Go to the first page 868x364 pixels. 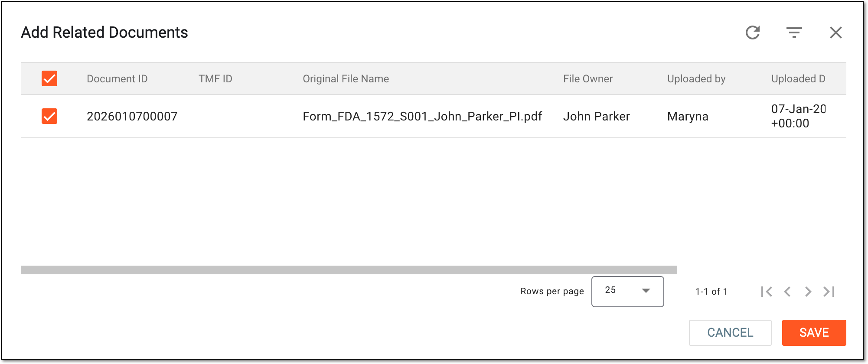point(767,292)
